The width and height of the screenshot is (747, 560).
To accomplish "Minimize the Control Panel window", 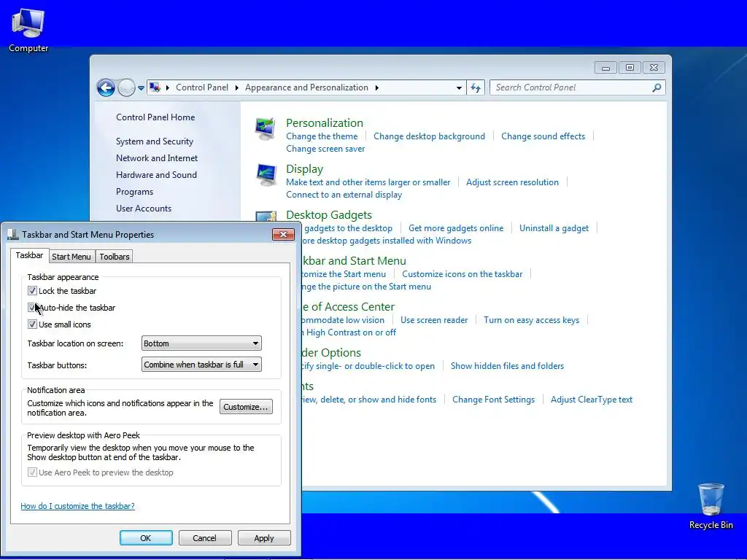I will (x=605, y=68).
